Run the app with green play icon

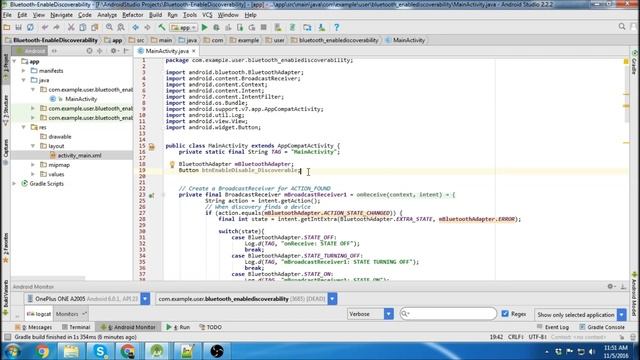click(204, 27)
